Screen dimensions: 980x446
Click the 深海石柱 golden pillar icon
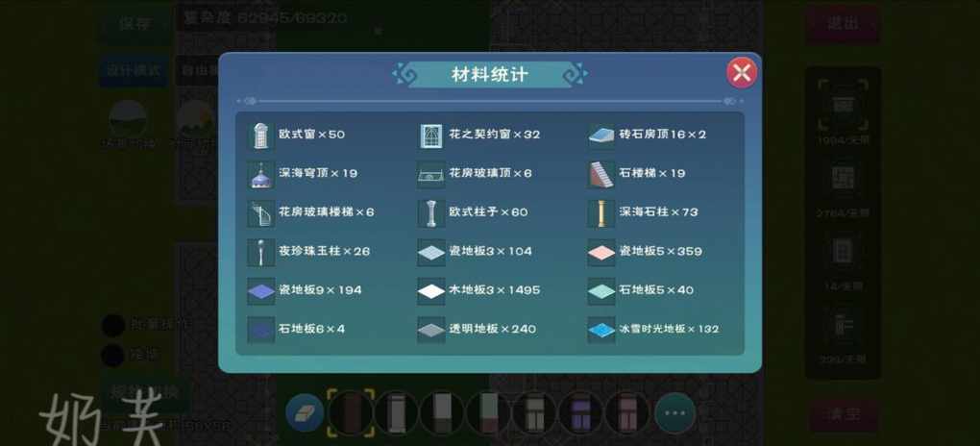[601, 213]
